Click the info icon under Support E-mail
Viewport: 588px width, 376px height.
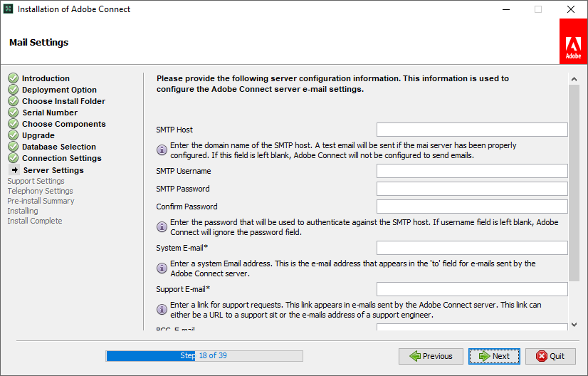(162, 310)
